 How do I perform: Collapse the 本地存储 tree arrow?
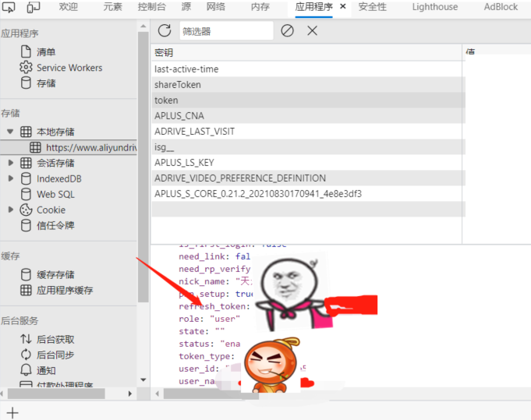pyautogui.click(x=10, y=132)
